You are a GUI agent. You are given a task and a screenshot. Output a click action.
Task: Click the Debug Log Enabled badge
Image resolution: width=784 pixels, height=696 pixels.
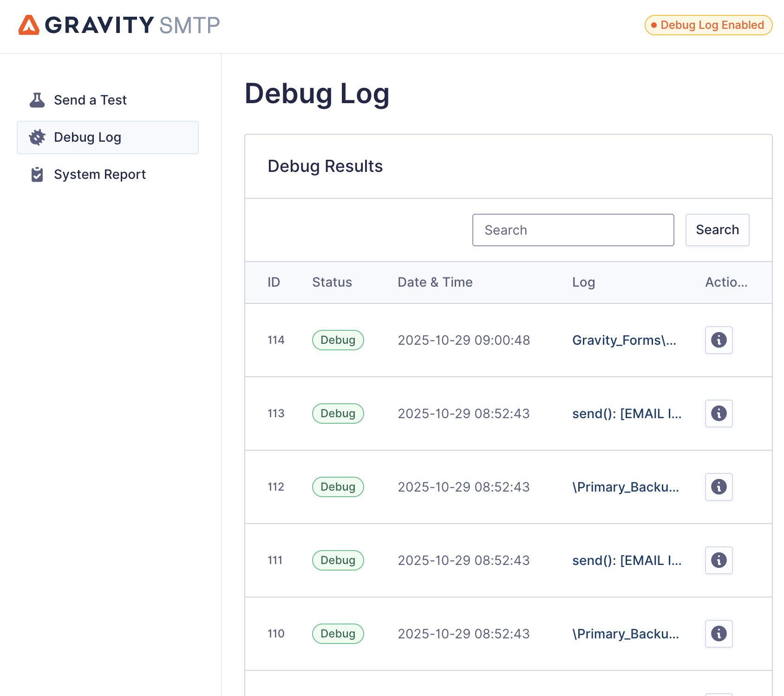click(708, 25)
